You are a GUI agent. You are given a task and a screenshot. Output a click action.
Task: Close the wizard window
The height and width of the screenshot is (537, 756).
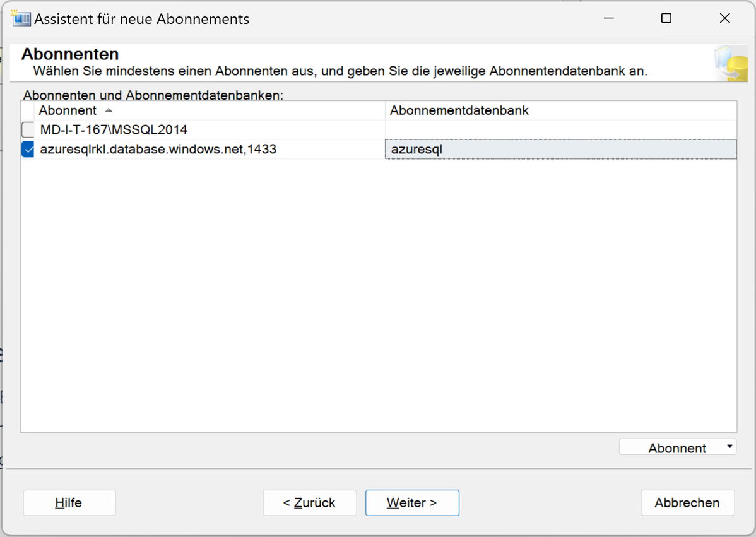pyautogui.click(x=724, y=18)
